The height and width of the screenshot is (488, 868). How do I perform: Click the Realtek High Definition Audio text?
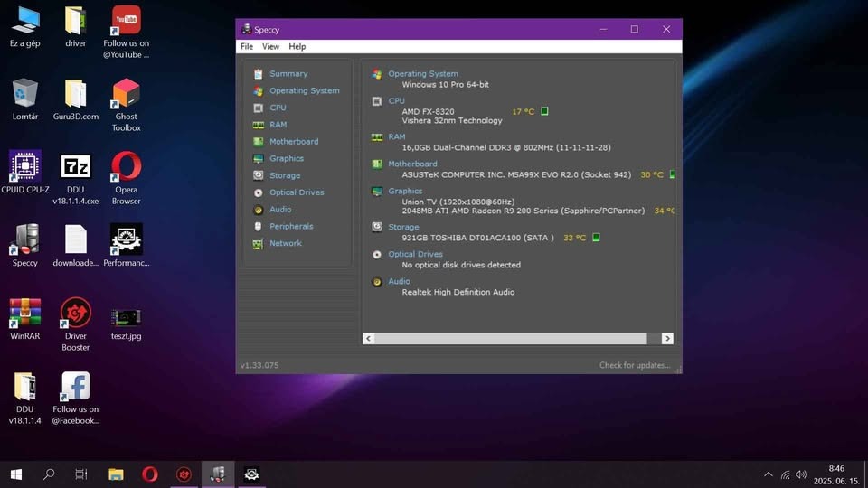click(458, 292)
